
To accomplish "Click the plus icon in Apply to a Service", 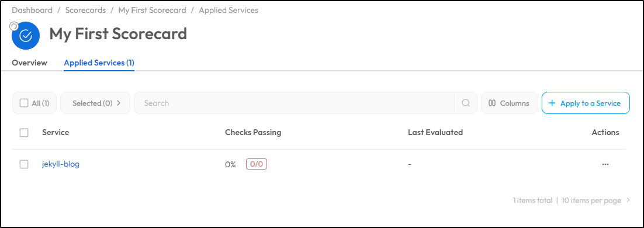I will [552, 103].
